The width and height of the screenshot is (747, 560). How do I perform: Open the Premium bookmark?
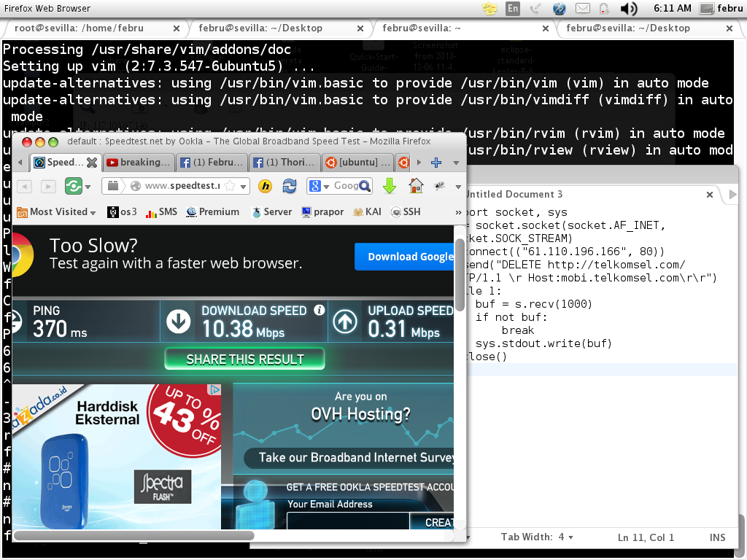pyautogui.click(x=212, y=212)
